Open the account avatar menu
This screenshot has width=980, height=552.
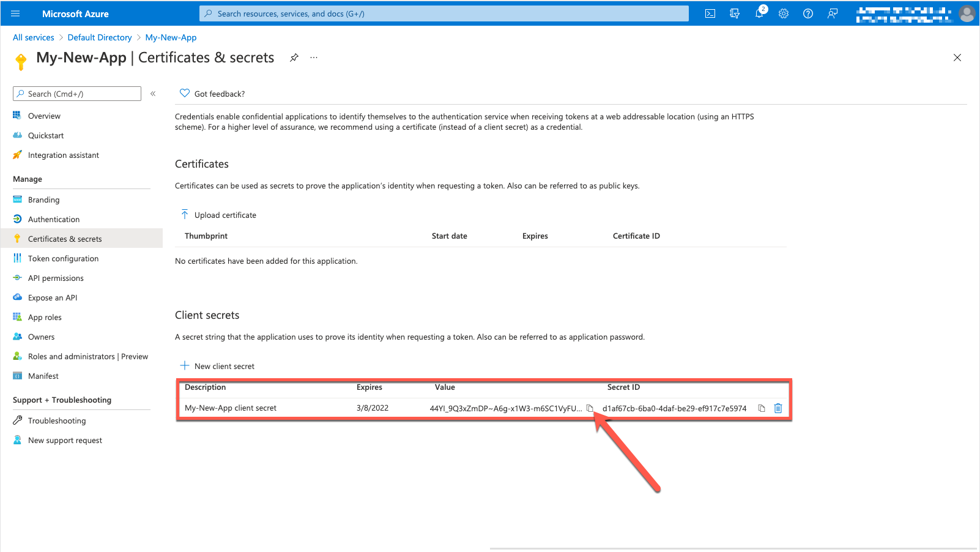(x=967, y=13)
